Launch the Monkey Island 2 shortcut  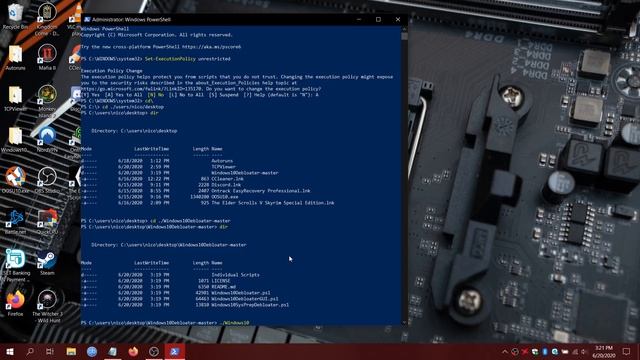pos(47,100)
